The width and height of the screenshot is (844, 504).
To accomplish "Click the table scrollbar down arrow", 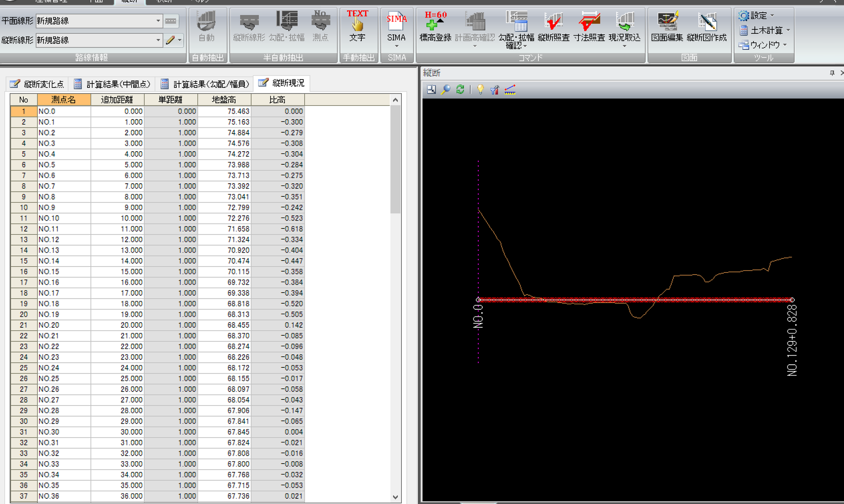I will [x=395, y=497].
